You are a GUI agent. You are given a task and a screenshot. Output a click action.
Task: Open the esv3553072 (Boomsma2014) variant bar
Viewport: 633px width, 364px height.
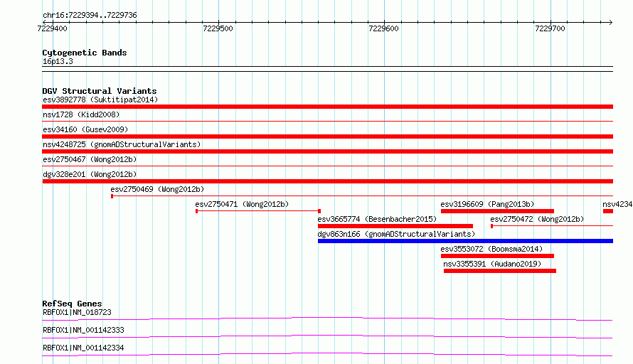pyautogui.click(x=497, y=256)
